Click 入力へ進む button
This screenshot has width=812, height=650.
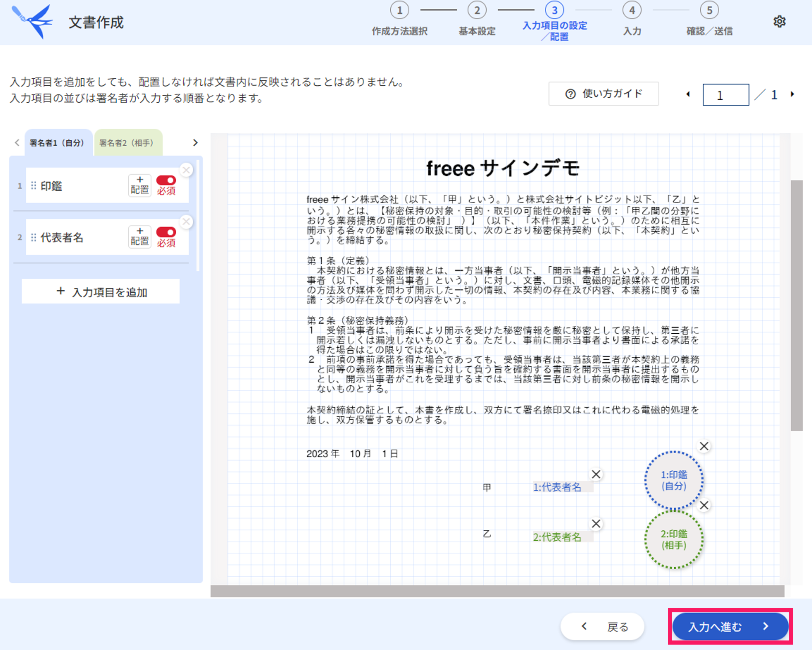pyautogui.click(x=730, y=626)
